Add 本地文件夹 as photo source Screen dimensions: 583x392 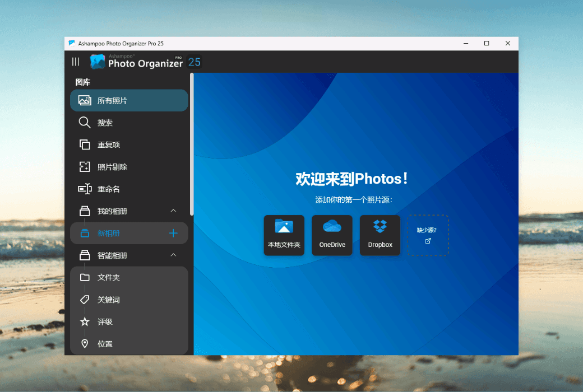(284, 235)
